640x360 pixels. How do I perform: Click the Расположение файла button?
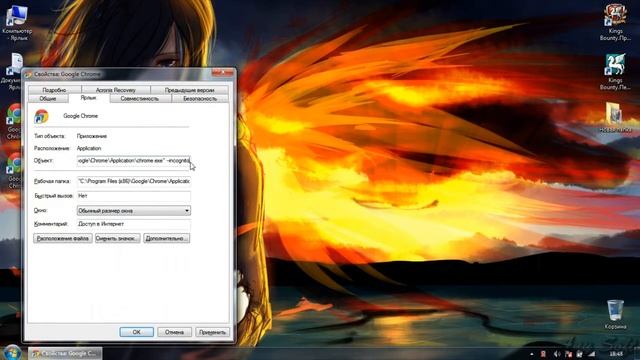pos(63,238)
